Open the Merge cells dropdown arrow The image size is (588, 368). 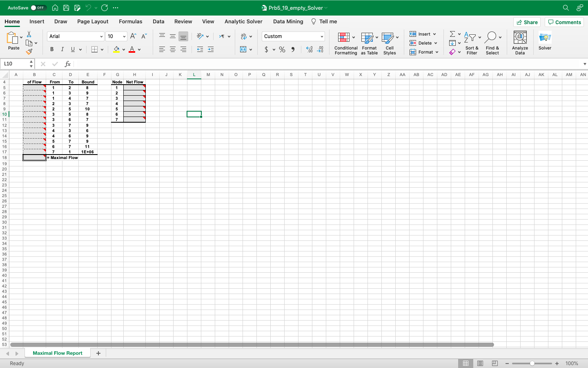pyautogui.click(x=251, y=49)
